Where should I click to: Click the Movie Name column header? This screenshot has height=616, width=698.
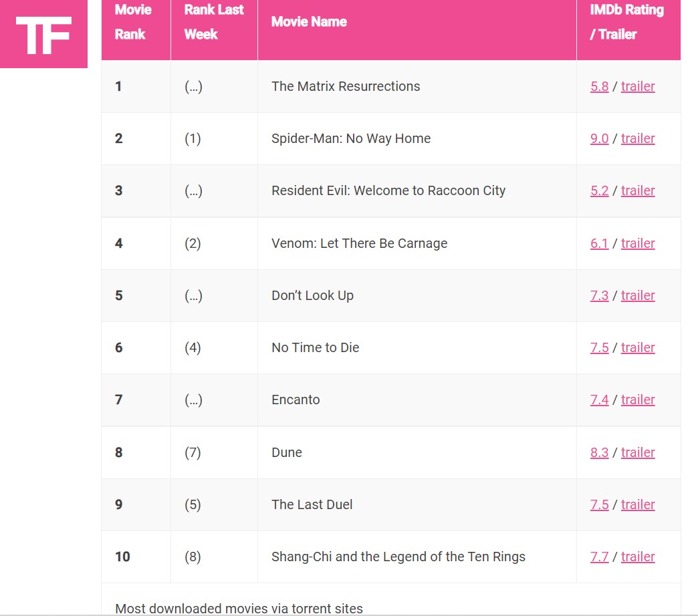[x=309, y=22]
